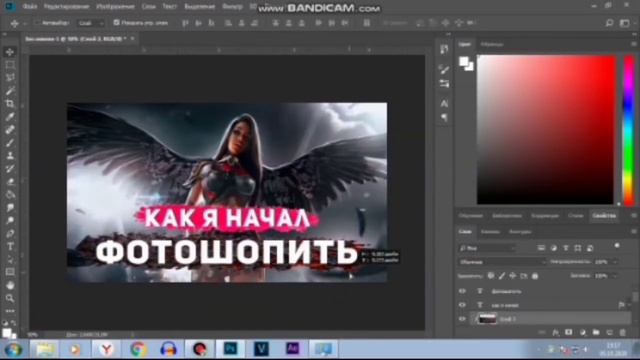The image size is (640, 360).
Task: Create new adjustment layer icon
Action: pos(582,333)
